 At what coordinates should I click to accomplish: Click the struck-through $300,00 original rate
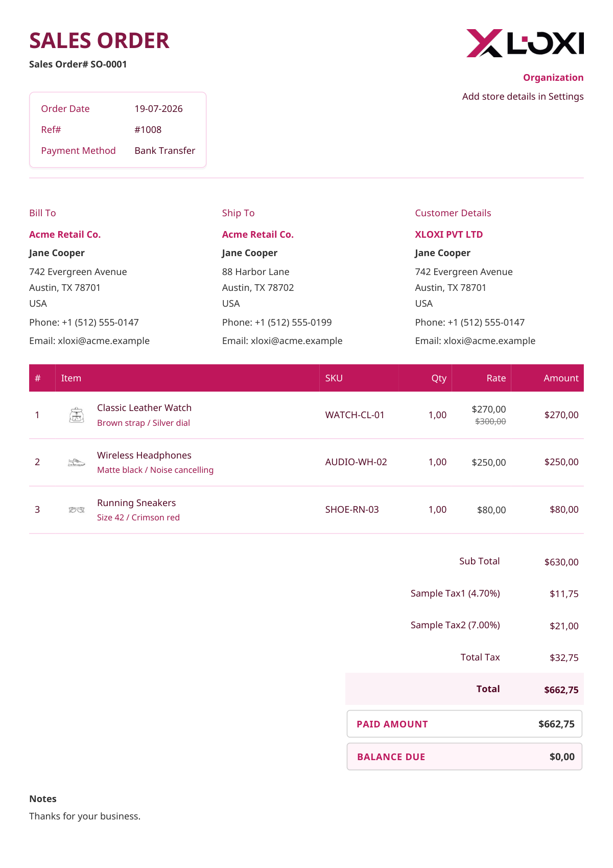(490, 421)
